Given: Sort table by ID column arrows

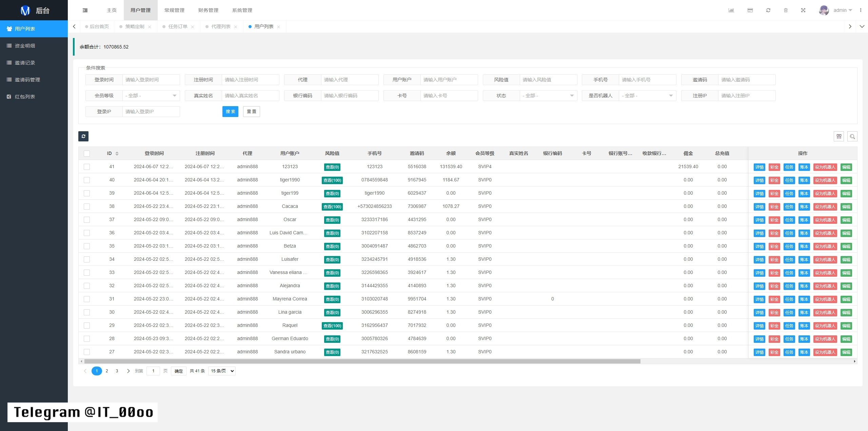Looking at the screenshot, I should point(117,154).
